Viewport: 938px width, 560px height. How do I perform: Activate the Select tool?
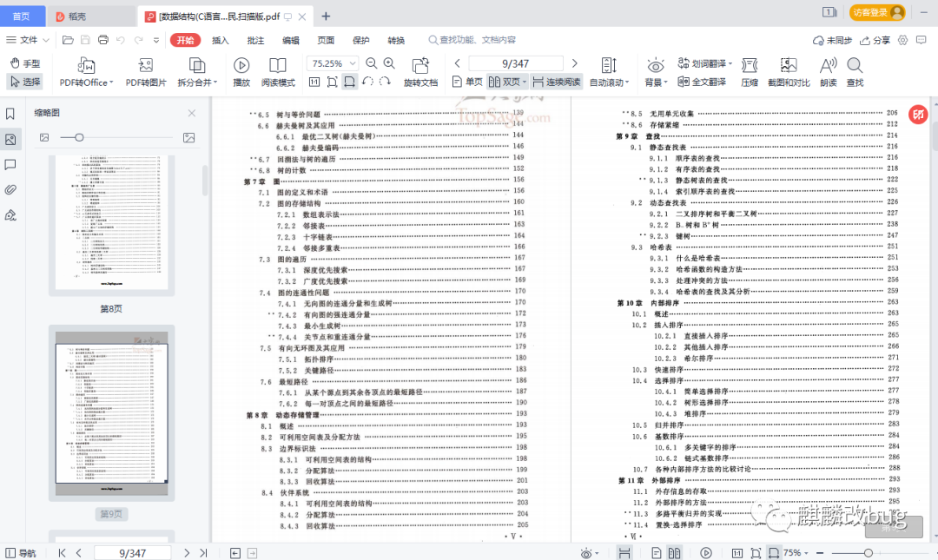[x=25, y=82]
